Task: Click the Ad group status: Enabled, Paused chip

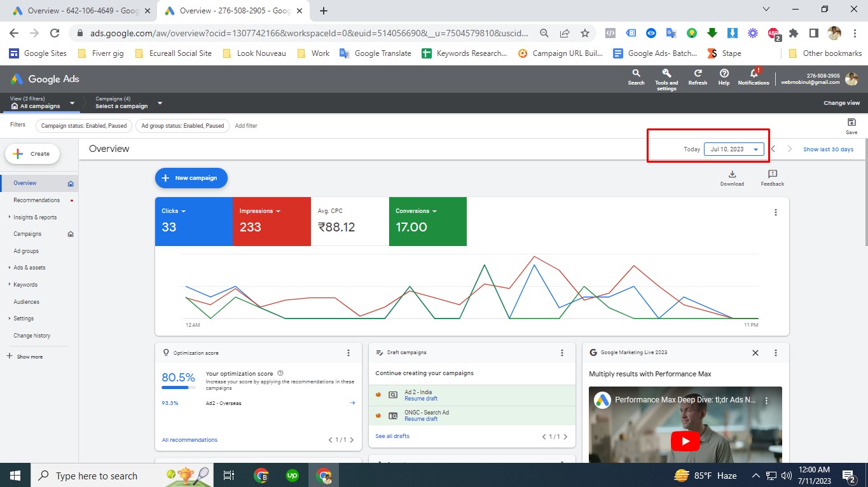Action: point(183,126)
